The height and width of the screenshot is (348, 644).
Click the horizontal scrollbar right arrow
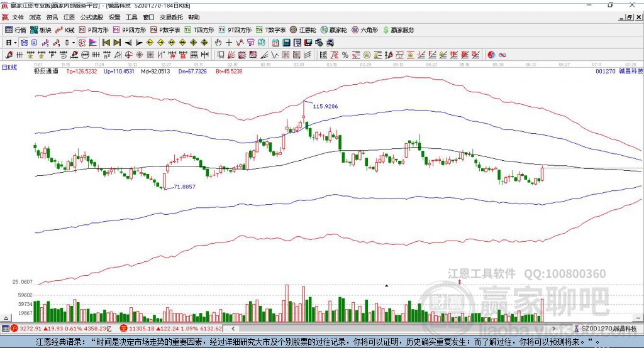[x=554, y=329]
